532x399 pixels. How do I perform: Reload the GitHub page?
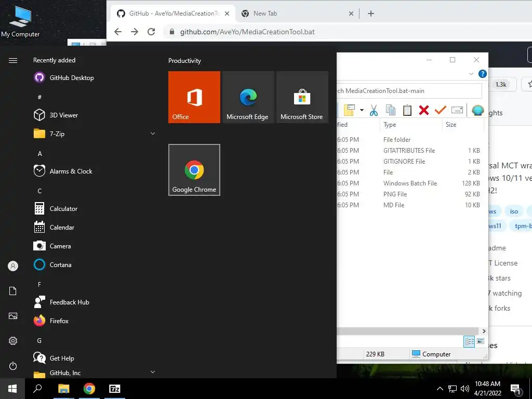point(151,32)
